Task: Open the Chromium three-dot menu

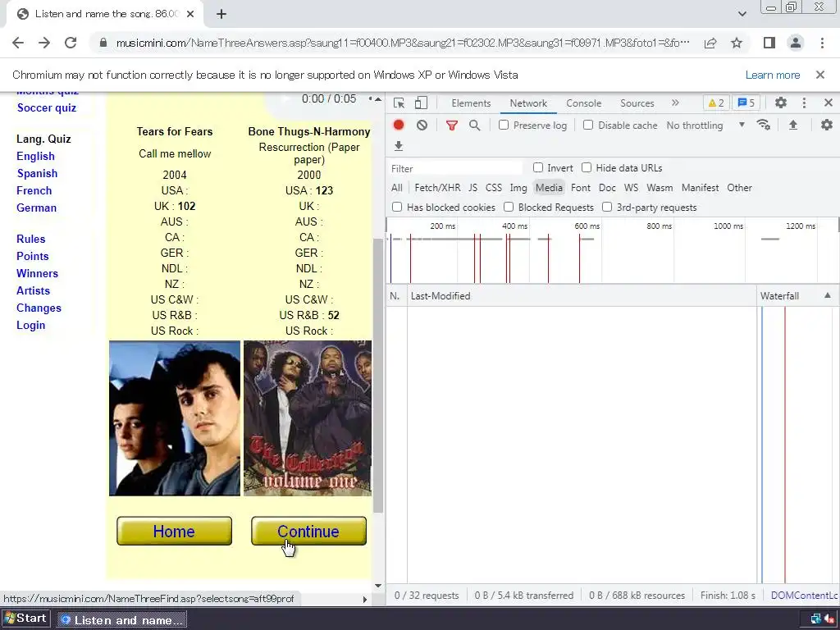Action: 822,43
